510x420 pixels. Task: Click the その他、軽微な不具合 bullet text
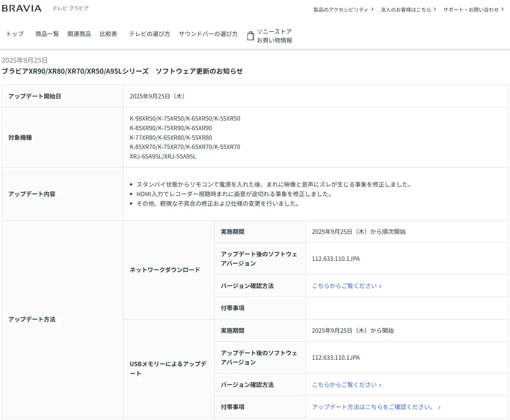click(218, 203)
